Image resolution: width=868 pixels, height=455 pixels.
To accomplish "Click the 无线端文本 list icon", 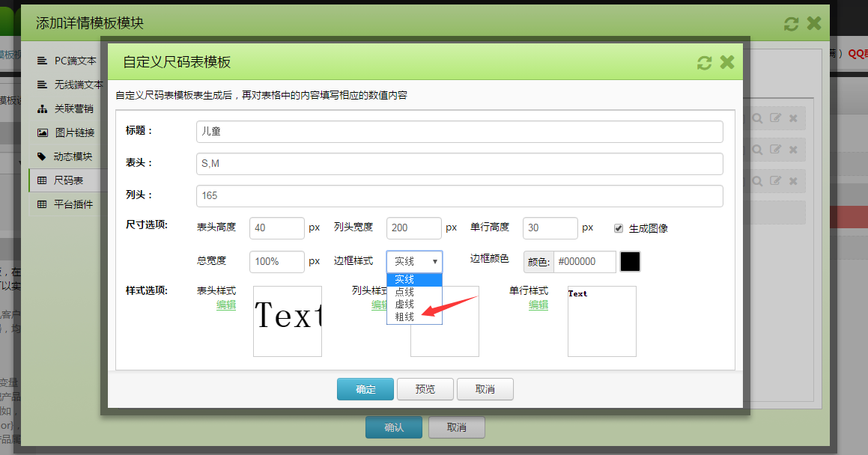I will [x=42, y=85].
